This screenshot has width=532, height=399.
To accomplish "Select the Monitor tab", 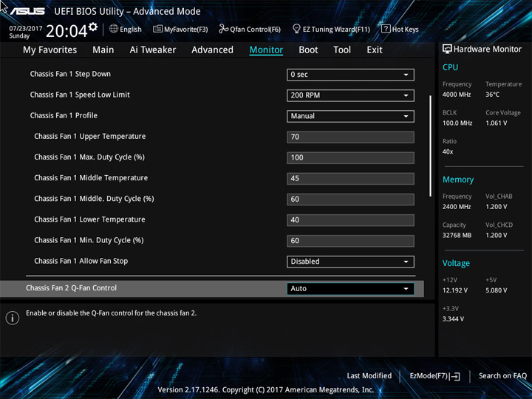I will pyautogui.click(x=266, y=50).
